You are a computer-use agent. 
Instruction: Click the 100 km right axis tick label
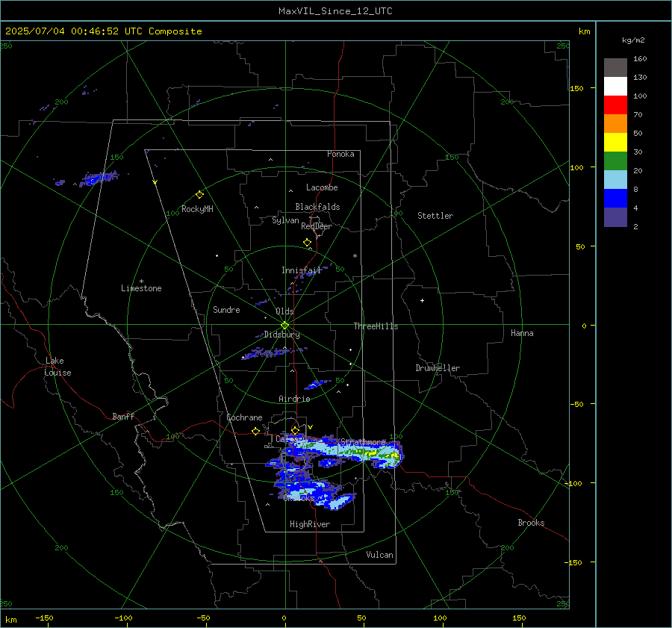tap(577, 167)
